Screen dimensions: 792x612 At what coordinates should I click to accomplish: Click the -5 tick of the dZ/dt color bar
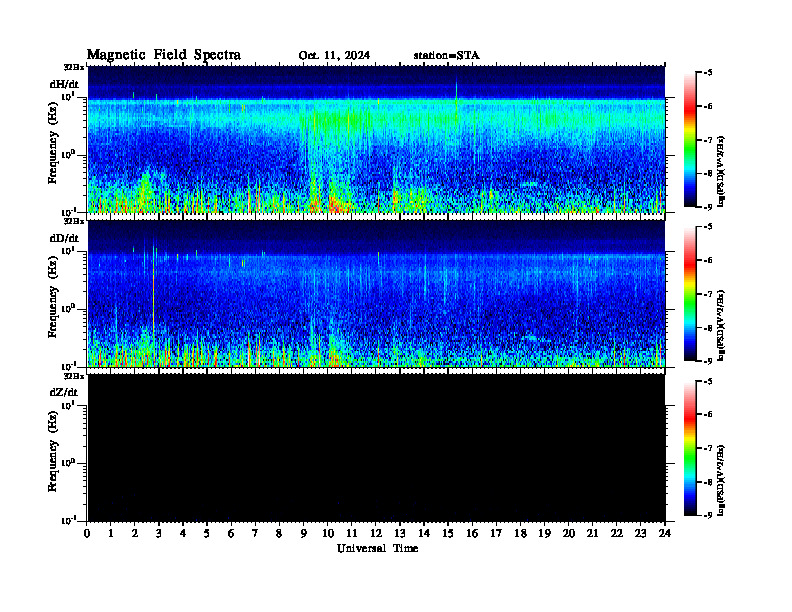tap(708, 382)
